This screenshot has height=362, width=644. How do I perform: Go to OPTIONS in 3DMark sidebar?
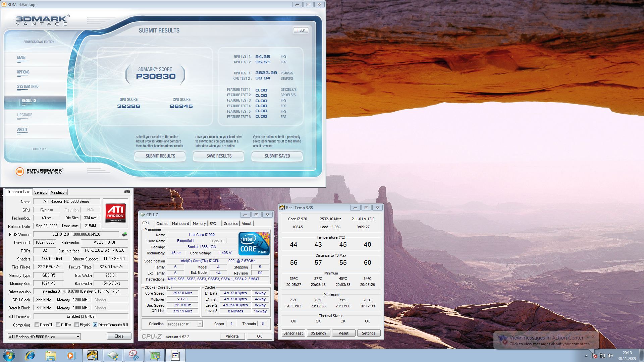pos(23,72)
